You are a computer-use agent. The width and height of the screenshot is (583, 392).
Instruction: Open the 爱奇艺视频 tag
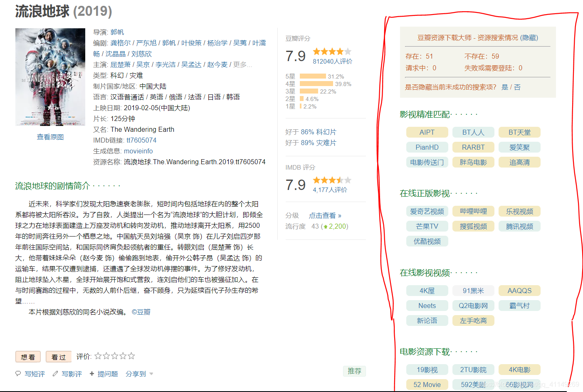tap(427, 211)
